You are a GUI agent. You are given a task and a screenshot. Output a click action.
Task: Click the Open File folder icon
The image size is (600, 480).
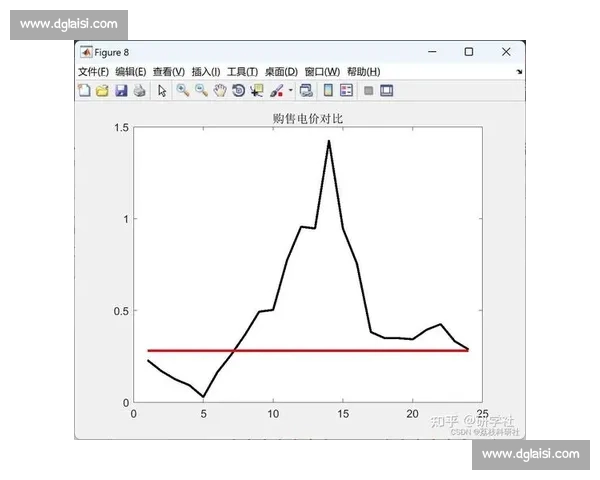pyautogui.click(x=102, y=90)
